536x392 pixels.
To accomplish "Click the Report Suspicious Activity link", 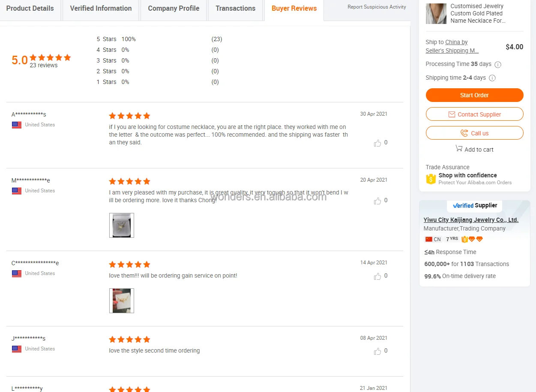I will pyautogui.click(x=377, y=7).
